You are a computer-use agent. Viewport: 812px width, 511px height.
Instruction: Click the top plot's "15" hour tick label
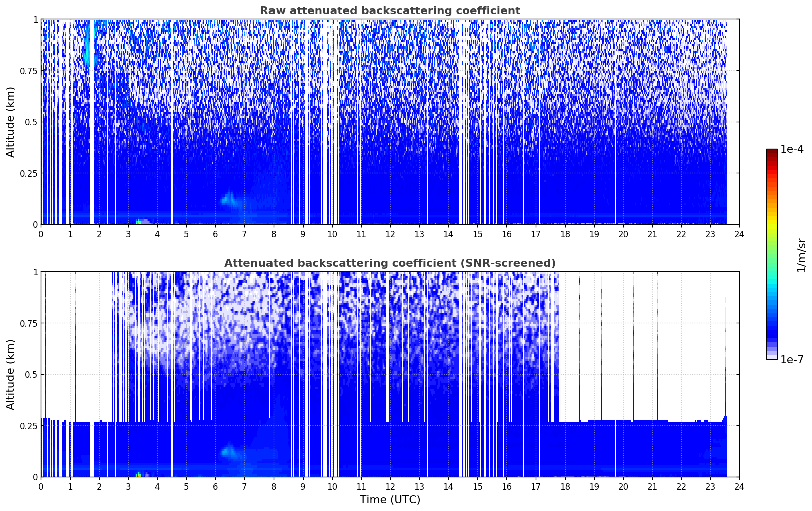(x=477, y=234)
